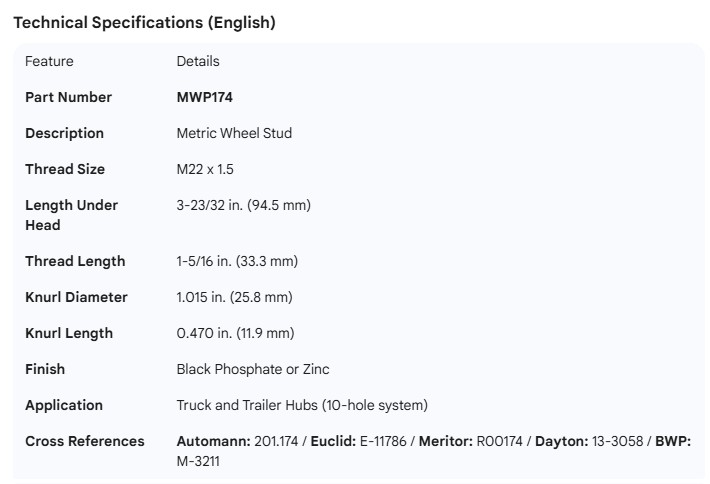Image resolution: width=710 pixels, height=484 pixels.
Task: Click the Automann cross reference name
Action: coord(213,441)
